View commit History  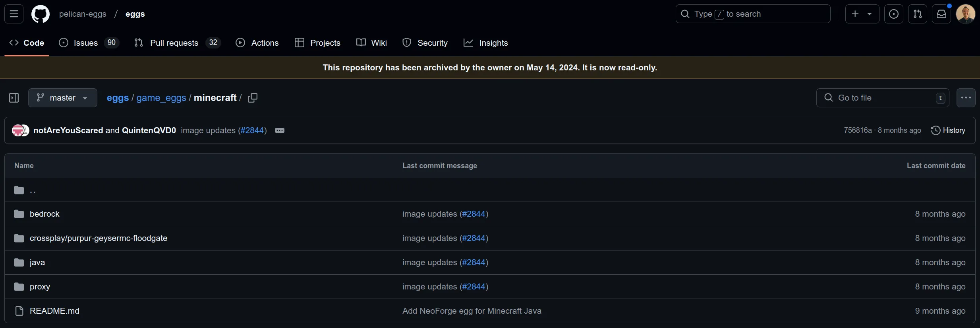click(948, 130)
